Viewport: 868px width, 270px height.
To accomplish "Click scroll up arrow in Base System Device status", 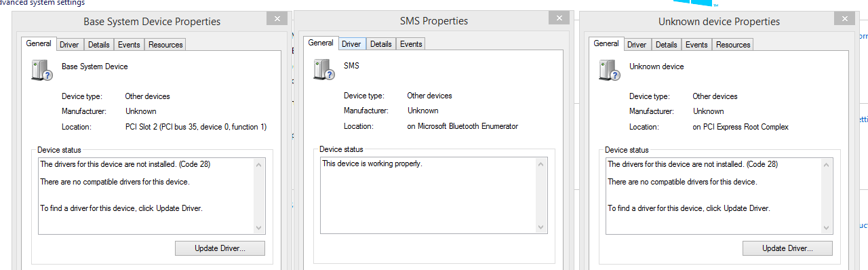I will pyautogui.click(x=259, y=165).
